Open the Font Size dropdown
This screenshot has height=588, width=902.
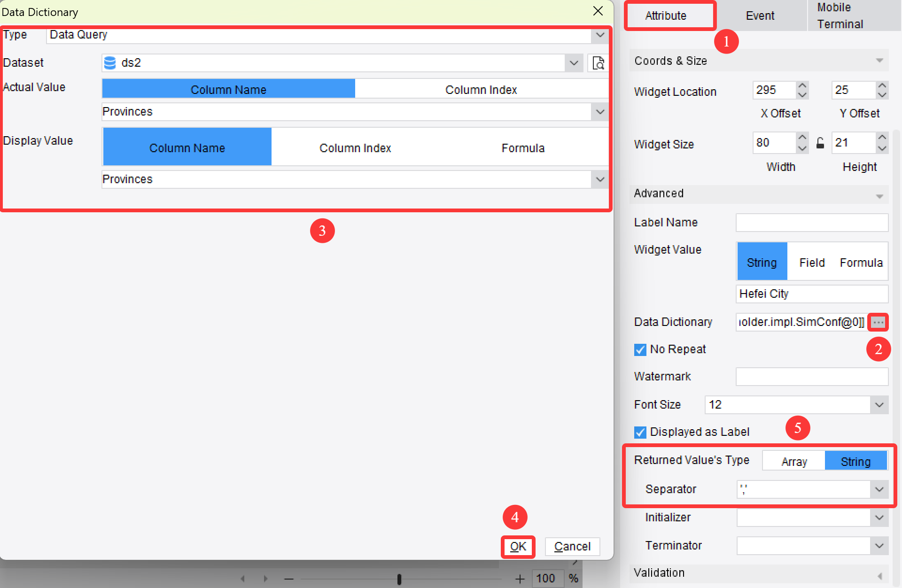pyautogui.click(x=879, y=404)
